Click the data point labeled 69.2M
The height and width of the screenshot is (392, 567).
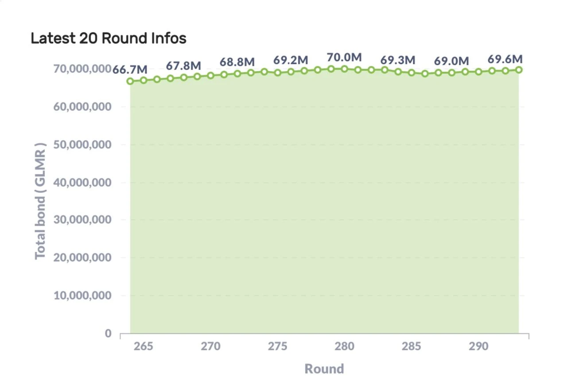[291, 72]
